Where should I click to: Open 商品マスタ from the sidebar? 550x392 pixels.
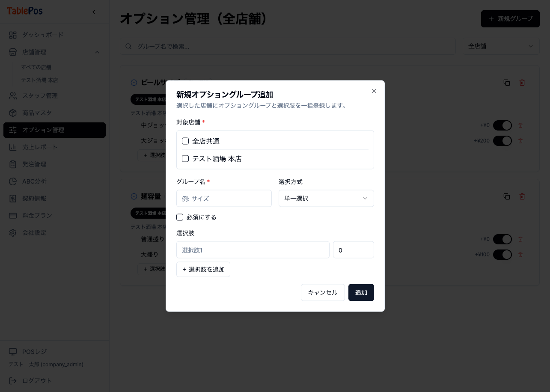coord(54,113)
